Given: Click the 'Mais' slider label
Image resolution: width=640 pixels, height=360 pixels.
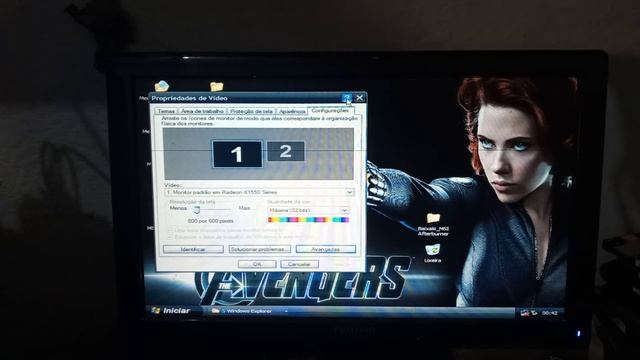Looking at the screenshot, I should coord(244,208).
